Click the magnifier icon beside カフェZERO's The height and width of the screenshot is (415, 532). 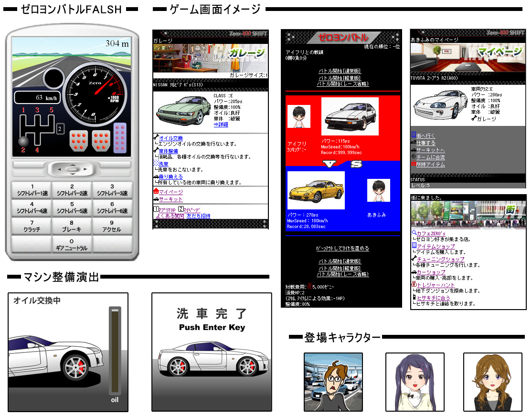(x=414, y=233)
